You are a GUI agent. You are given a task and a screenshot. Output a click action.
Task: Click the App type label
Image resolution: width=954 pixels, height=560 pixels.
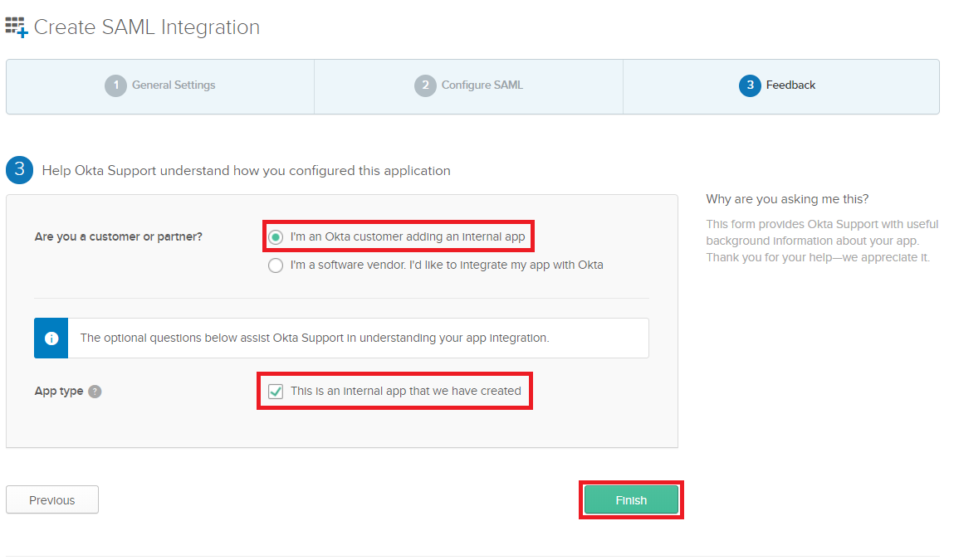(x=59, y=391)
